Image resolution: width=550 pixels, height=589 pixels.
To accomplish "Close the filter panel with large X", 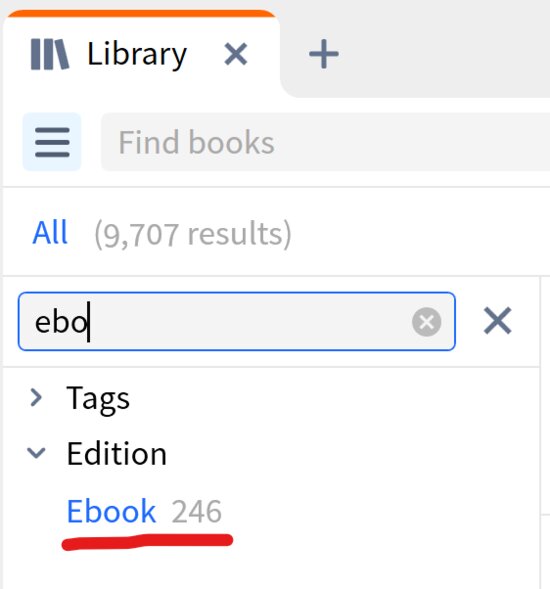I will (x=497, y=321).
